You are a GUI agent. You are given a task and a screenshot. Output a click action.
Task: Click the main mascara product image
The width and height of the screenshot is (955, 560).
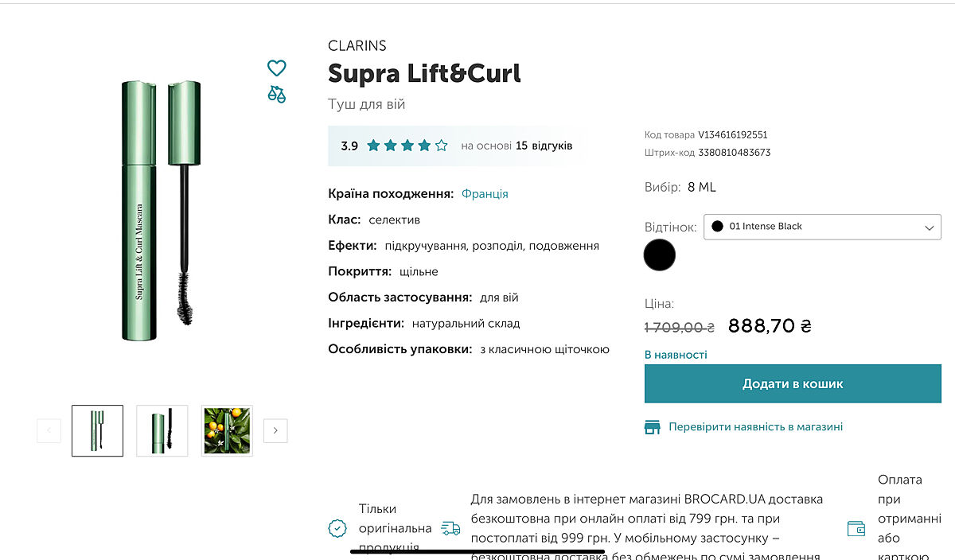161,211
